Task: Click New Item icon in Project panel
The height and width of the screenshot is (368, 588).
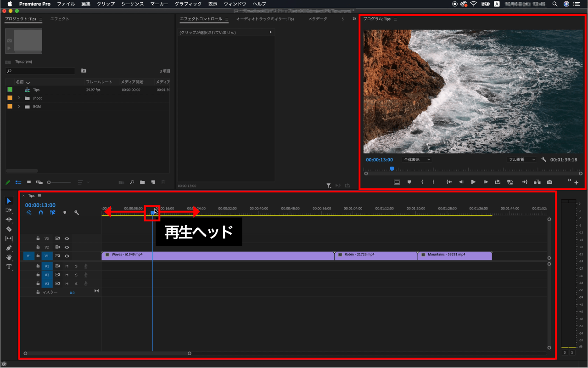Action: click(153, 182)
